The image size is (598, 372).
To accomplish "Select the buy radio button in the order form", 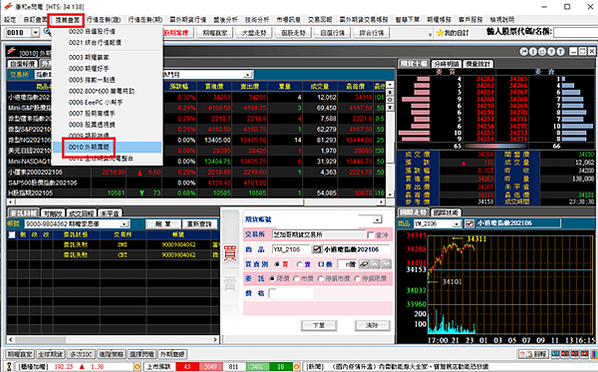I will tap(277, 264).
